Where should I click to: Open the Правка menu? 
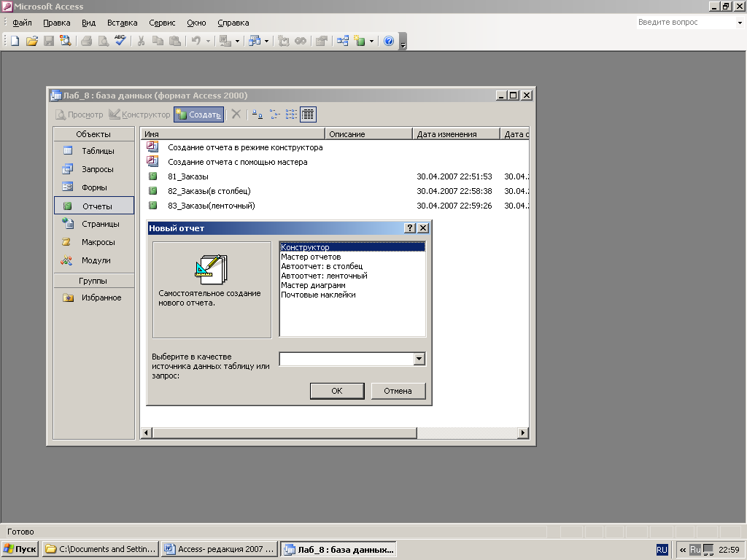click(x=57, y=23)
